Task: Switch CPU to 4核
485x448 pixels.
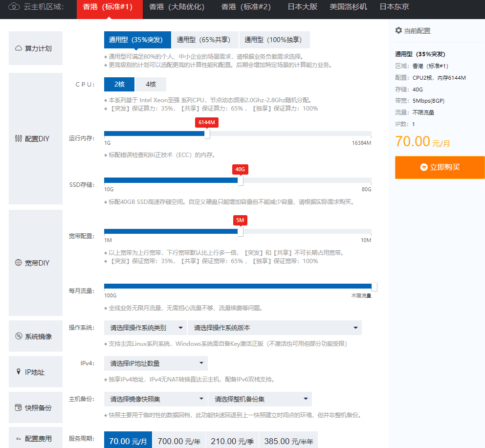Action: (x=151, y=84)
